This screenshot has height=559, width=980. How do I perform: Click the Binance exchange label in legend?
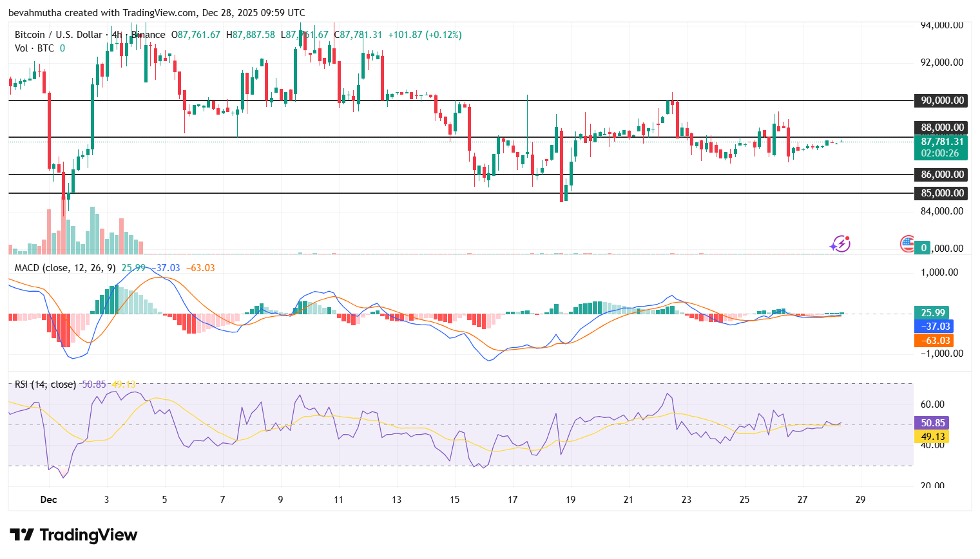148,35
